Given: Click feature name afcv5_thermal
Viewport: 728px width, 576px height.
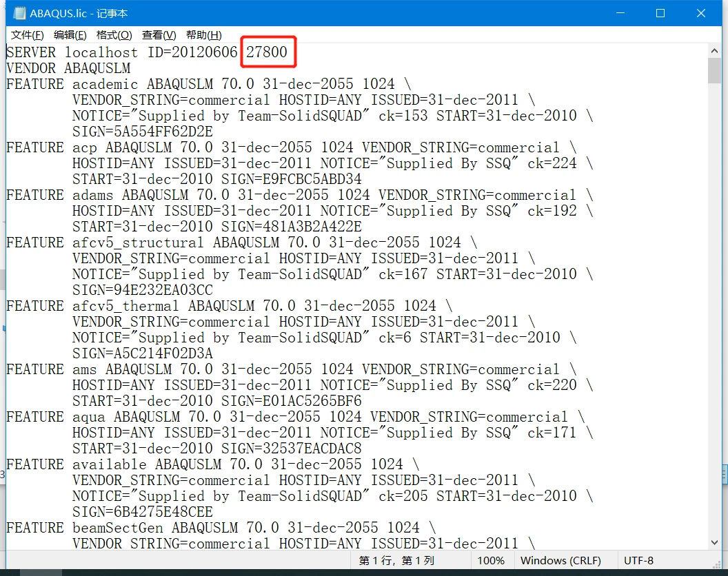Looking at the screenshot, I should 125,306.
